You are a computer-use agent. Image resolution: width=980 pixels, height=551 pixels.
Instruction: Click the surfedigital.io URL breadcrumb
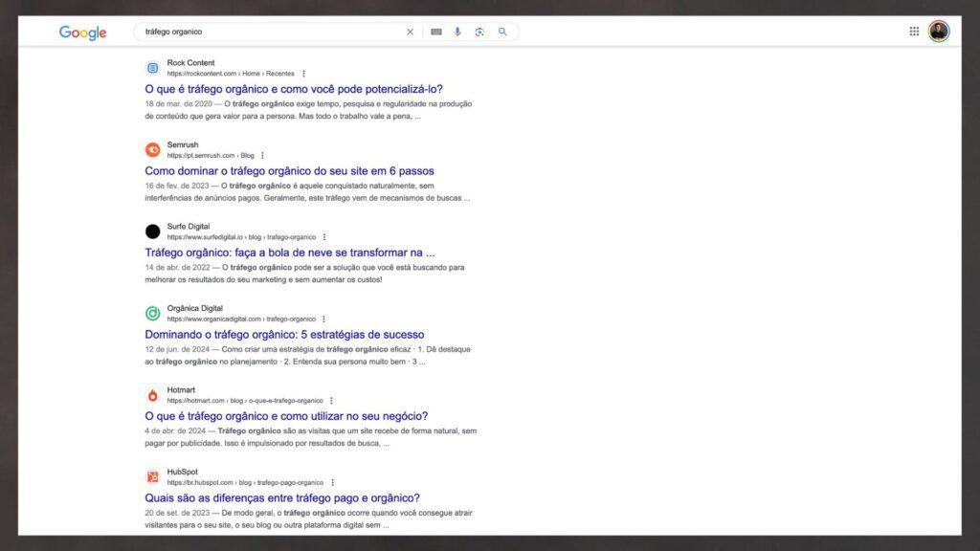(x=241, y=237)
